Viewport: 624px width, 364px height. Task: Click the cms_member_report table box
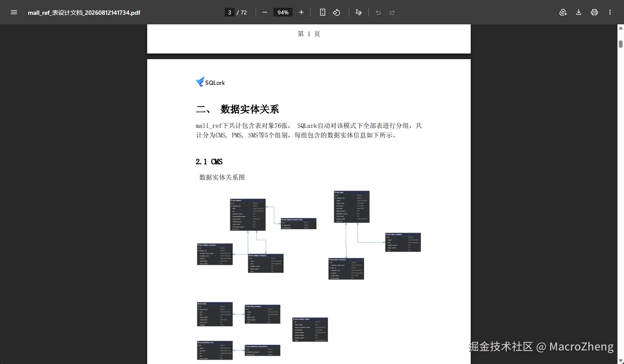[x=310, y=330]
